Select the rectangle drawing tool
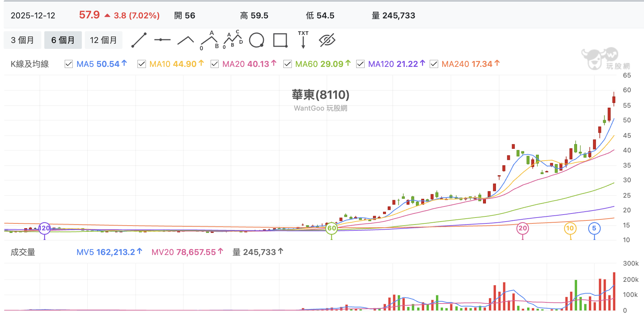This screenshot has height=316, width=644. (280, 40)
